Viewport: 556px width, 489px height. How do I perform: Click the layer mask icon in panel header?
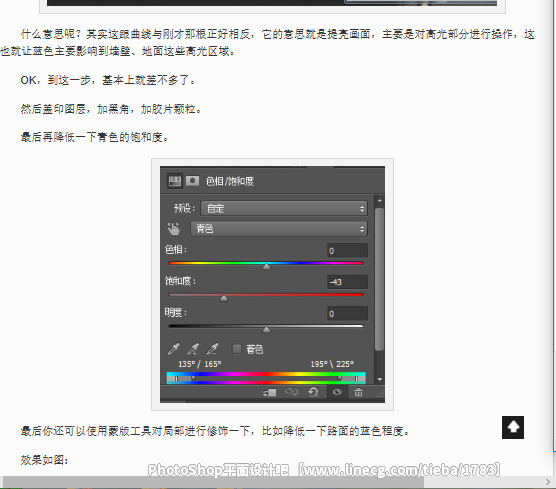(192, 181)
